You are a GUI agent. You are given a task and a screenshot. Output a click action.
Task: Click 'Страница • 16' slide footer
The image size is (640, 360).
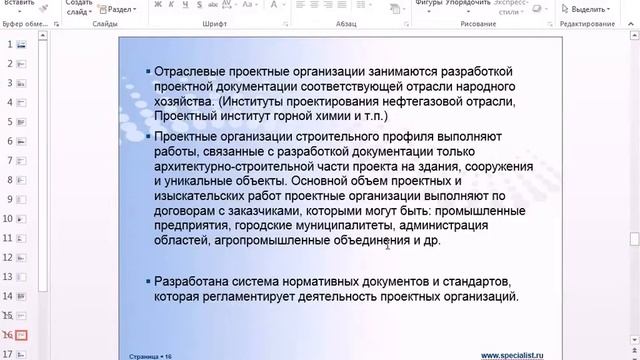150,356
